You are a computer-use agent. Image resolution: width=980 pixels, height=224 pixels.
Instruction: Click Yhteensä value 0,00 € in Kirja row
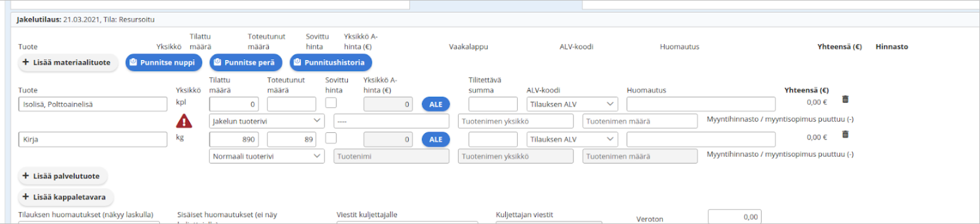coord(817,137)
